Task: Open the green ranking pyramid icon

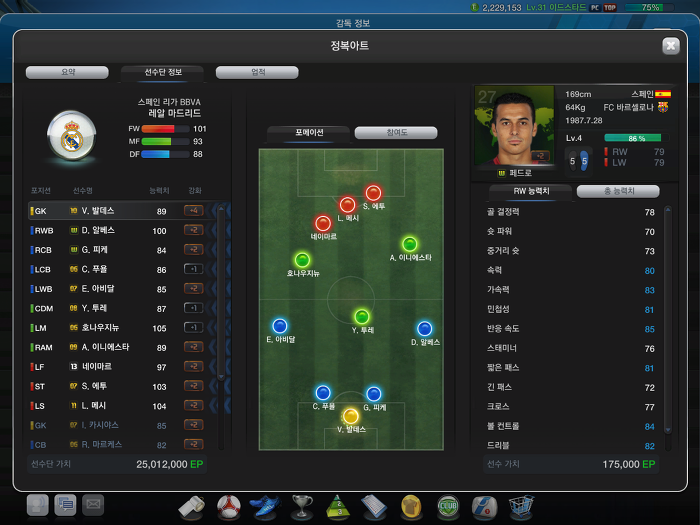Action: pos(339,507)
